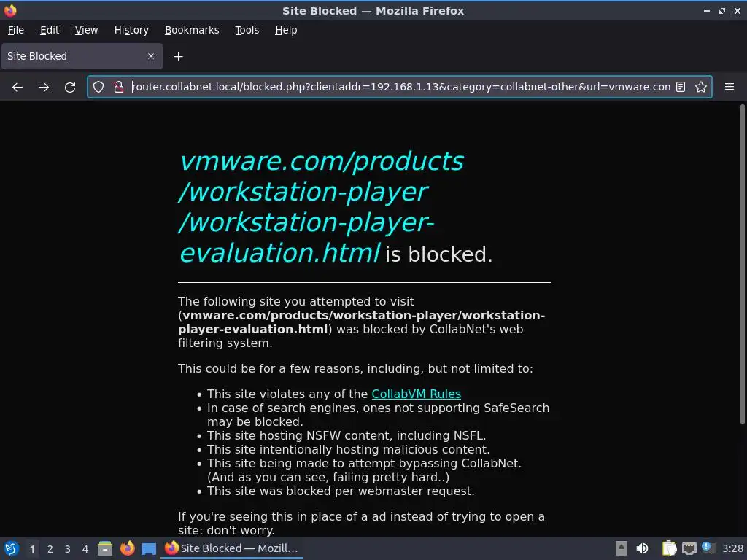
Task: Launch Firefox from taskbar quicklaunch
Action: coord(127,548)
